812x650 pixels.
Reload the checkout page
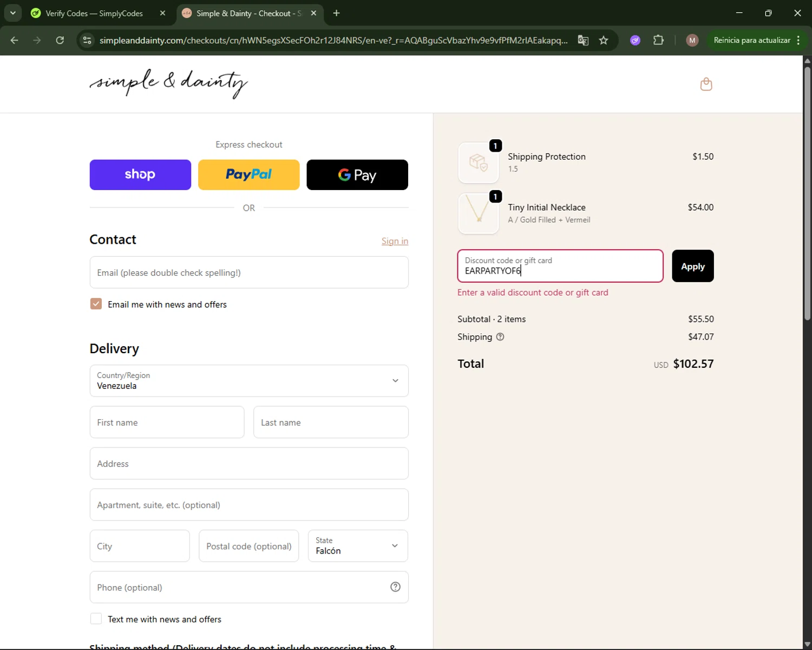(x=60, y=40)
